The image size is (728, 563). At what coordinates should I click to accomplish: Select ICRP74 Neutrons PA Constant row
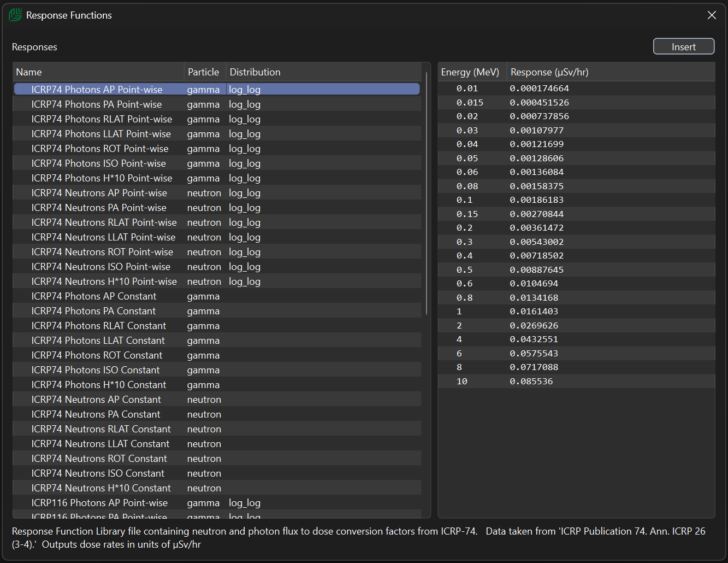point(217,414)
